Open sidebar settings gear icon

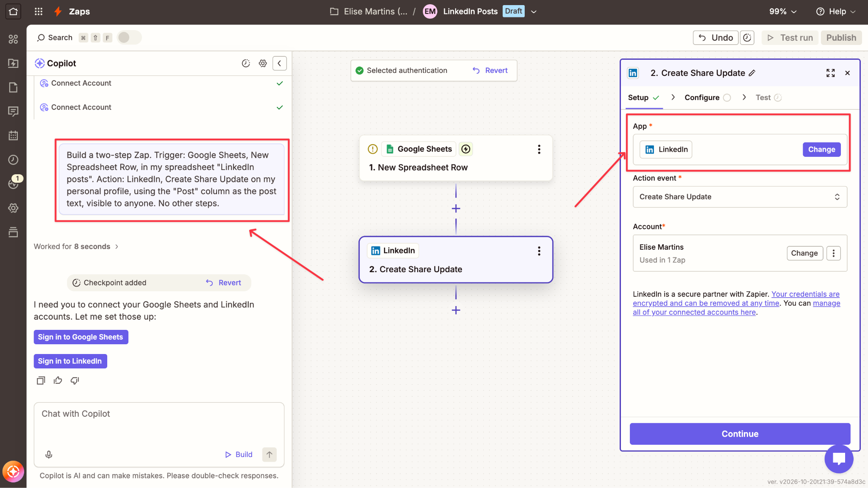click(x=13, y=208)
